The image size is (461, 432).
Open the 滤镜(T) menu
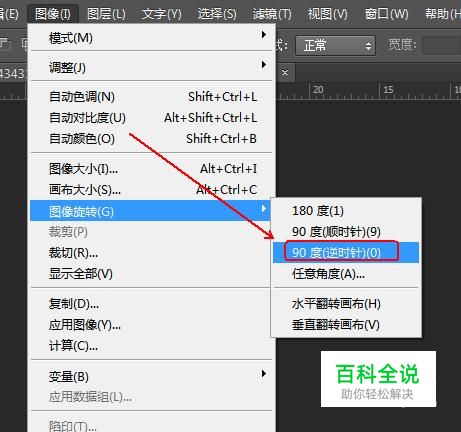pos(272,14)
